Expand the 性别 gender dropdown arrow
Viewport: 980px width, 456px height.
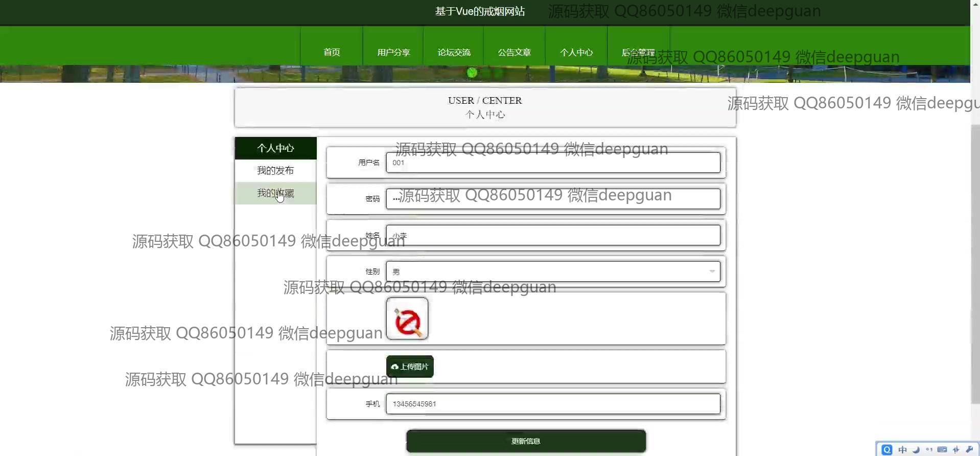712,271
